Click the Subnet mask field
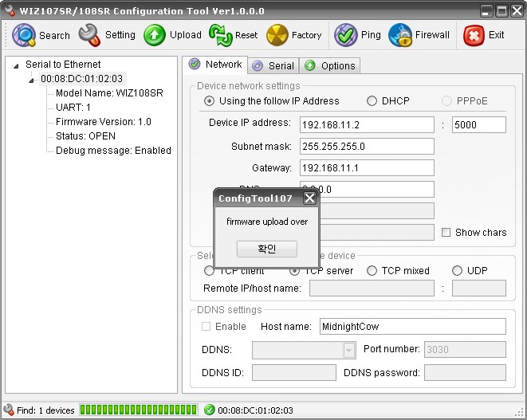 (x=367, y=146)
